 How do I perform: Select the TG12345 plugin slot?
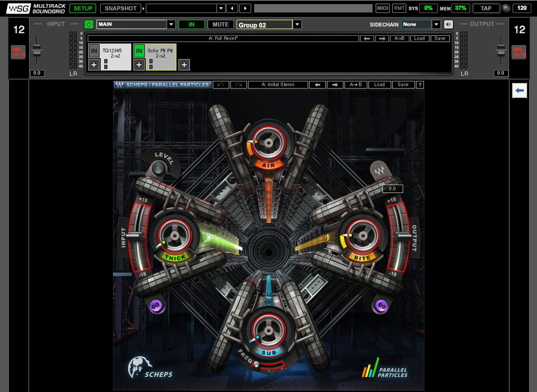[x=115, y=57]
